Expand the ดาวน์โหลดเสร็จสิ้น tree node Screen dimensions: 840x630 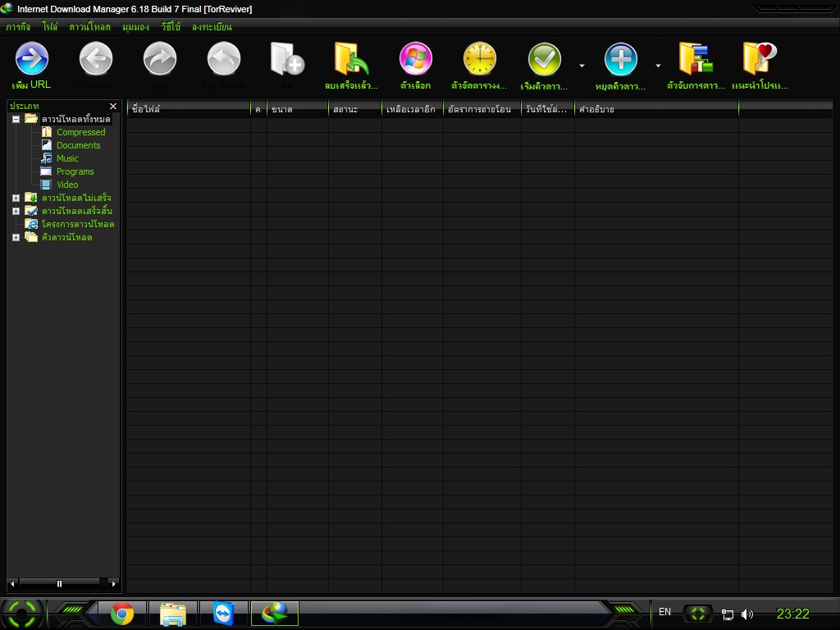point(16,211)
